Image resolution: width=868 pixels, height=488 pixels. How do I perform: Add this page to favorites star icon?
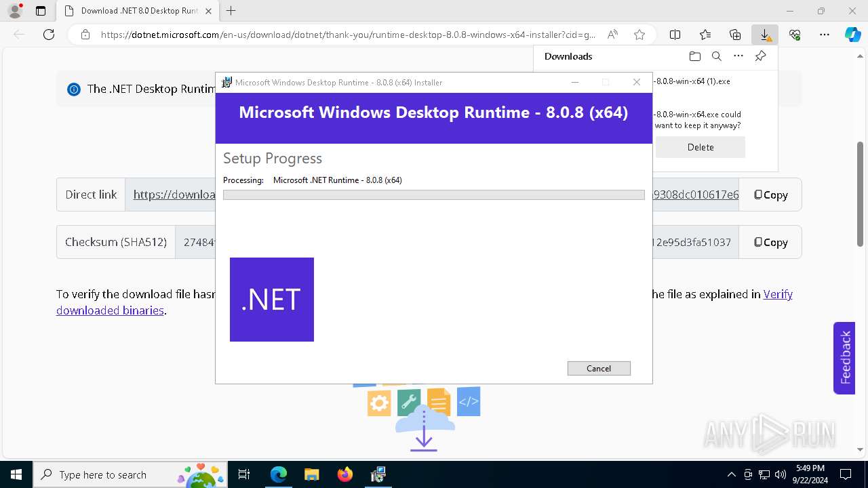639,35
